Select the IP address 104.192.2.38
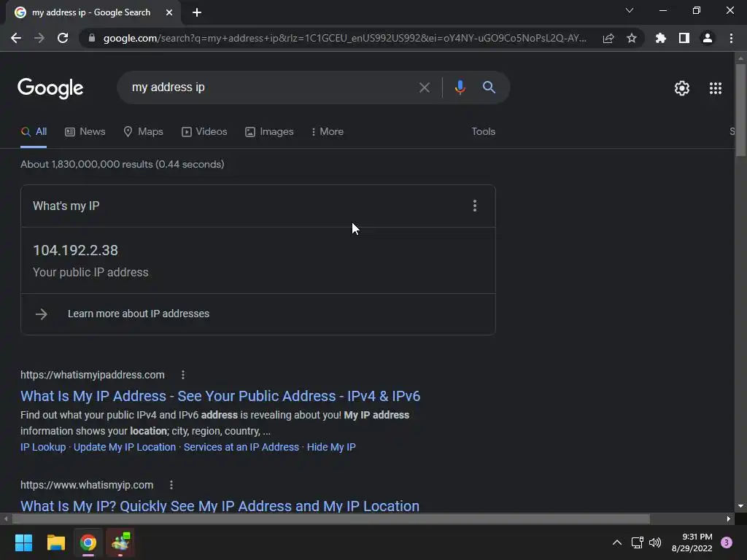The height and width of the screenshot is (560, 747). (x=75, y=251)
